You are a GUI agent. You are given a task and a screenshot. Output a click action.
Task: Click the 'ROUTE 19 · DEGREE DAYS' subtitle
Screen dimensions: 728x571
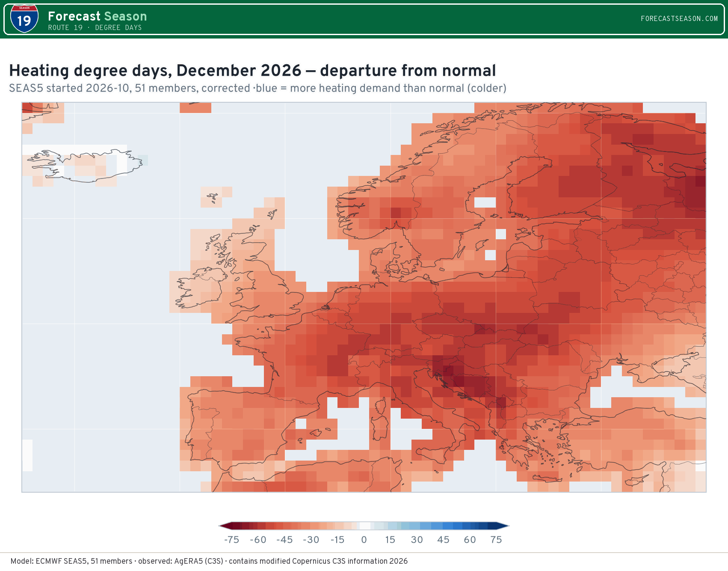pyautogui.click(x=95, y=27)
